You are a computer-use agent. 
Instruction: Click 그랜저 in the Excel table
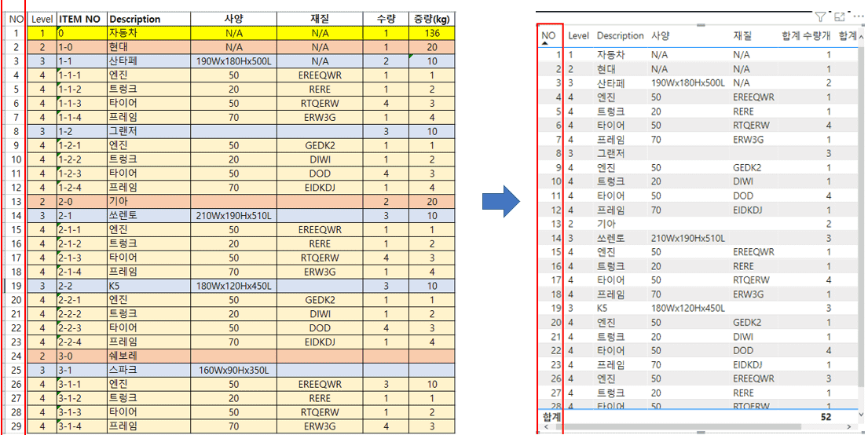pyautogui.click(x=122, y=132)
